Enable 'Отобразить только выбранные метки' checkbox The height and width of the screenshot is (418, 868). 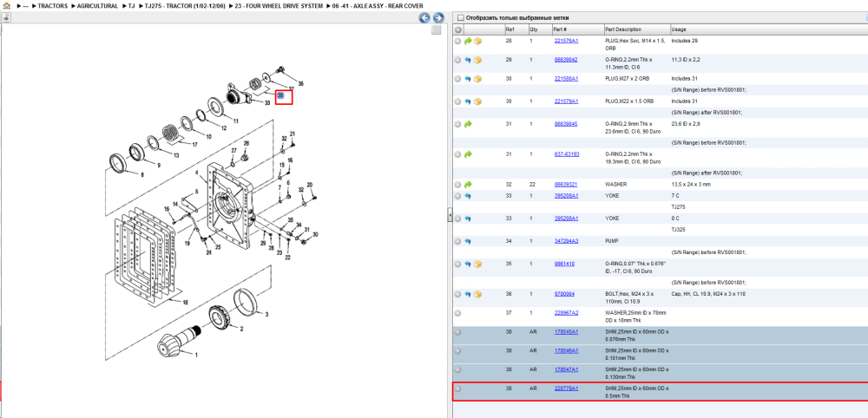click(461, 17)
